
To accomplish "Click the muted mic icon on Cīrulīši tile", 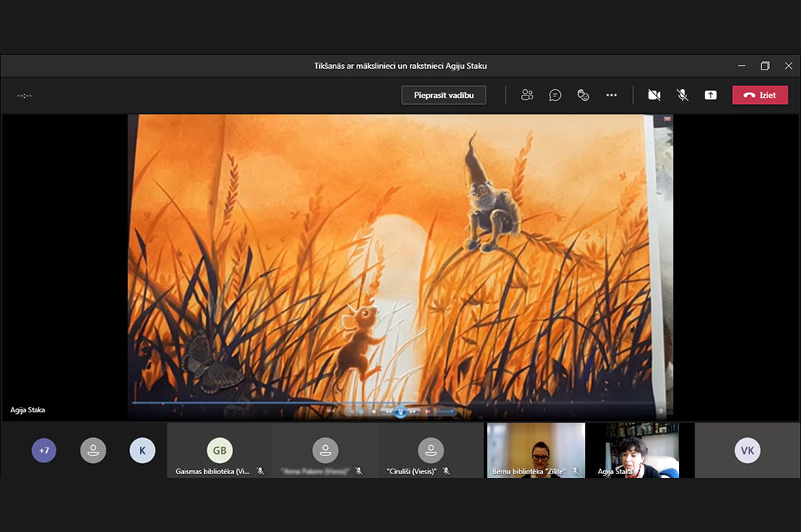I will point(446,471).
